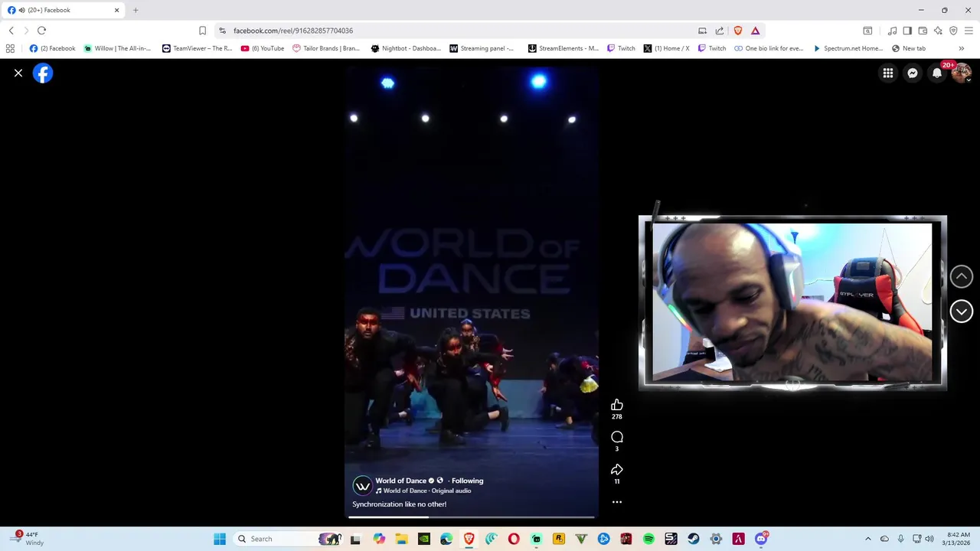Viewport: 980px width, 551px height.
Task: Share this link from address bar
Action: [x=720, y=31]
